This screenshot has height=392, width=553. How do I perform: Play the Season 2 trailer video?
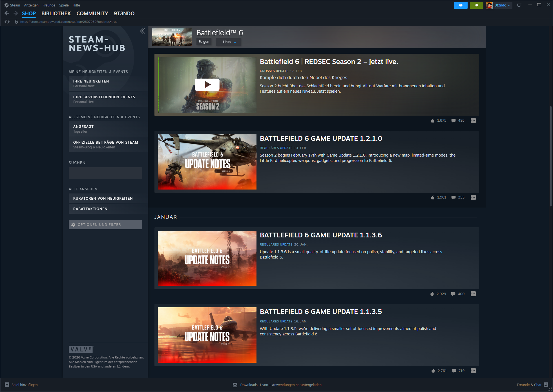pos(207,84)
